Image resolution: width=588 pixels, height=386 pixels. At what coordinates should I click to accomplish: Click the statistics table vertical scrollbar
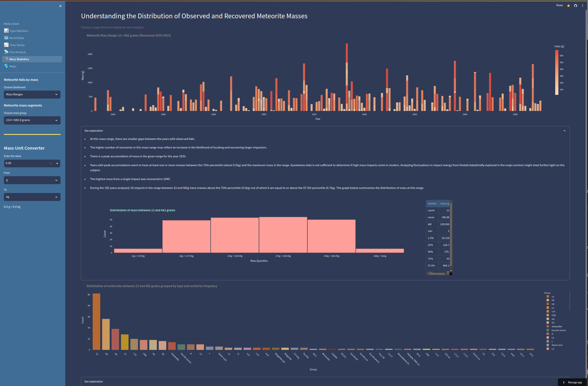(x=451, y=235)
